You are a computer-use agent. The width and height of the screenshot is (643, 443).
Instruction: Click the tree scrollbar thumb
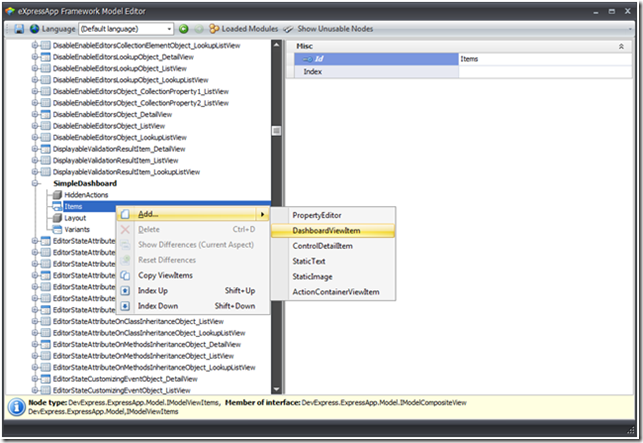click(276, 130)
